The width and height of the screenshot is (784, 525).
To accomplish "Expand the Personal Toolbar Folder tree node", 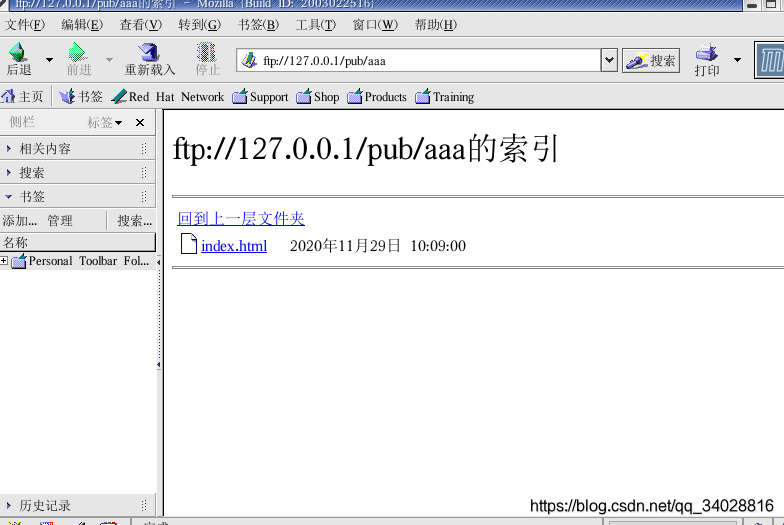I will (x=4, y=260).
